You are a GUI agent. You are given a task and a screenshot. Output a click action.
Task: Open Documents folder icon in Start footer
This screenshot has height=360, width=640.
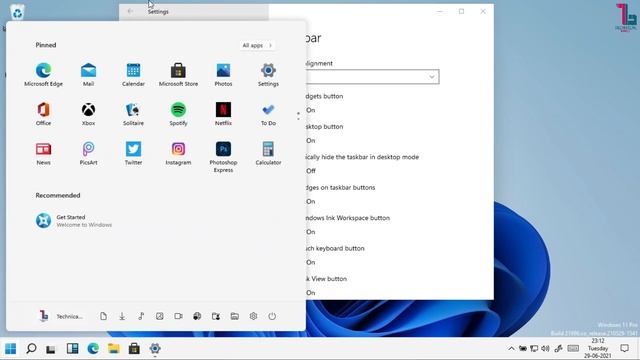click(x=103, y=316)
